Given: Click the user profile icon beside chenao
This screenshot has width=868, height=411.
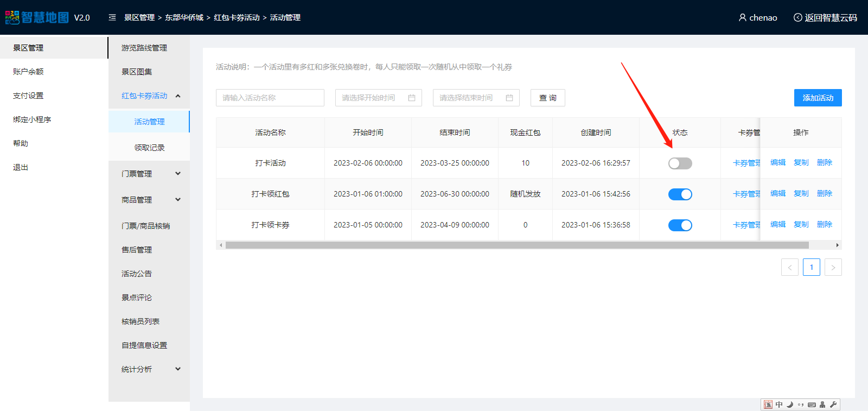Looking at the screenshot, I should tap(742, 17).
